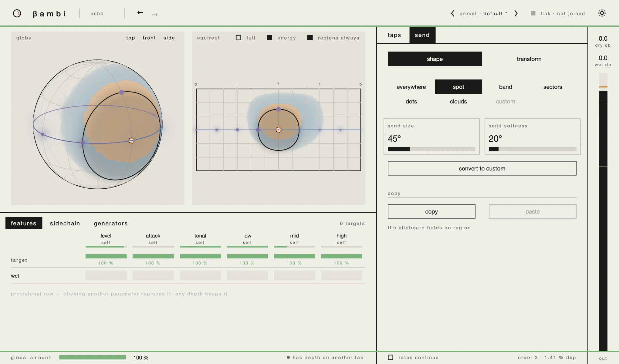619x364 pixels.
Task: Choose the sectors shape
Action: pyautogui.click(x=553, y=87)
